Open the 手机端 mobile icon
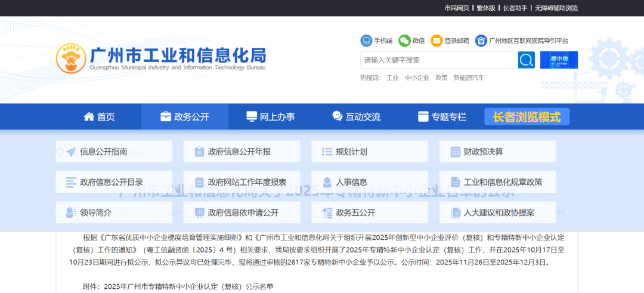Viewport: 644px width, 293px height. 366,41
